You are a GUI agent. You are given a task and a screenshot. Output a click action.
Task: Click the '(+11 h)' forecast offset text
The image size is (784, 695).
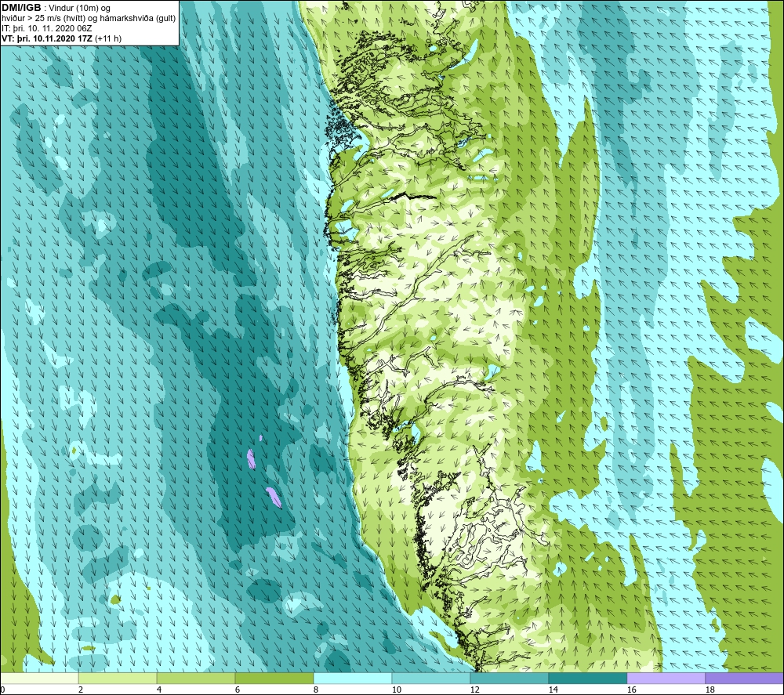[x=108, y=38]
